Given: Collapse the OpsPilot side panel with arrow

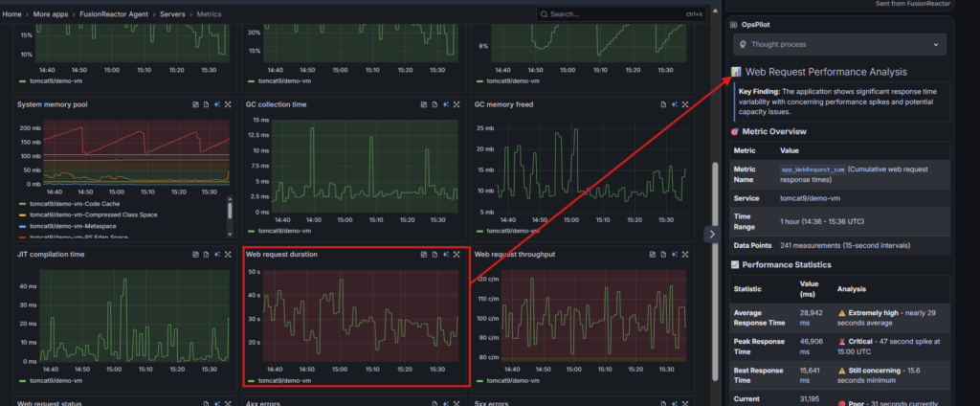Looking at the screenshot, I should (x=712, y=234).
